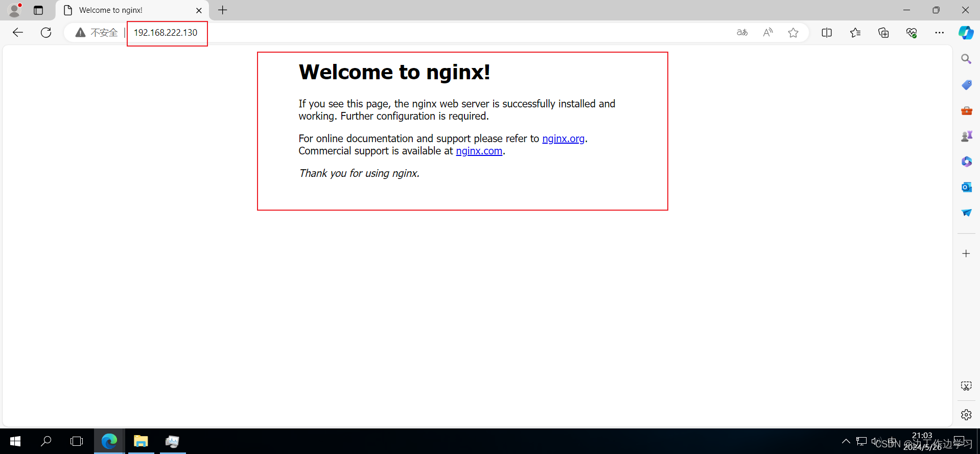Open the Favorites list icon
This screenshot has width=980, height=454.
[855, 33]
